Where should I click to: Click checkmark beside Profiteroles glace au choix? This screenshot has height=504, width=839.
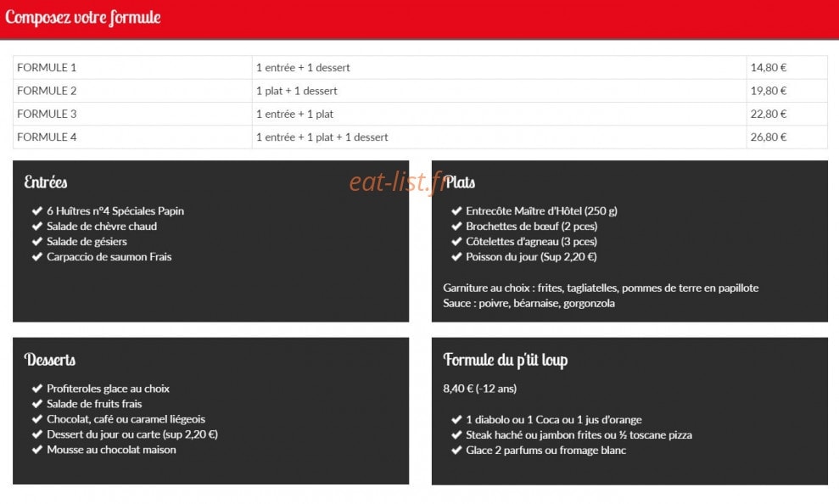[x=37, y=389]
